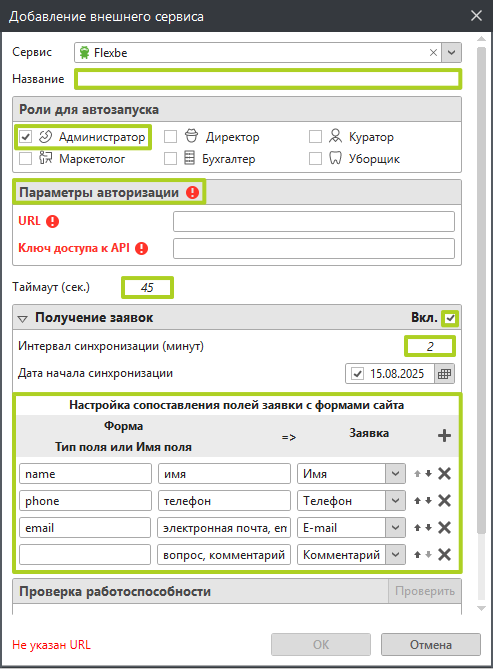Clear the selected Flexbe service
The image size is (493, 669).
tap(433, 52)
